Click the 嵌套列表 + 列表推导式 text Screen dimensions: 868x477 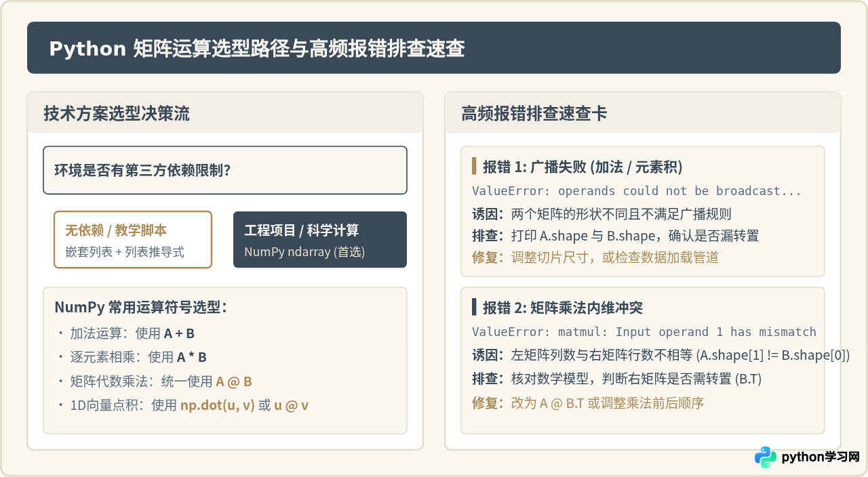click(125, 252)
